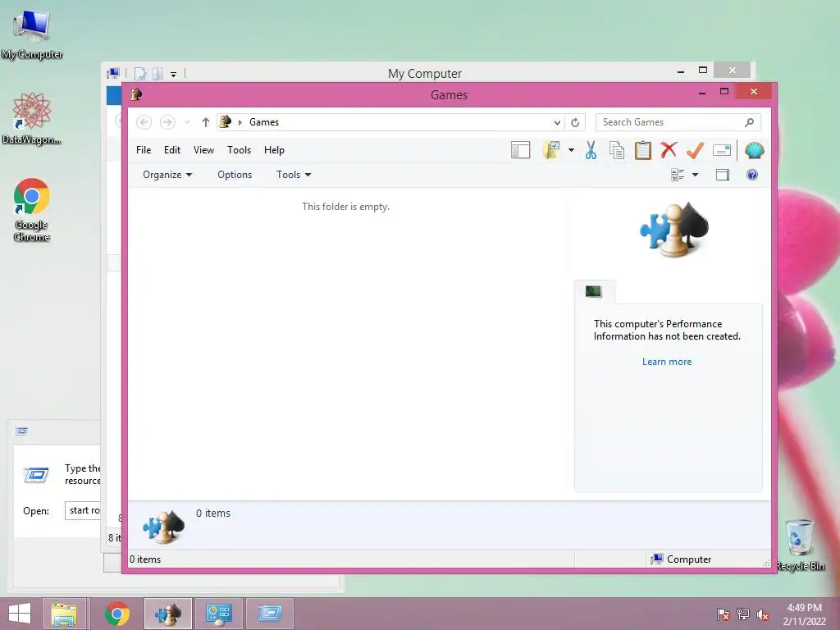The image size is (840, 630).
Task: Click the Games icon in the details pane
Action: pos(164,526)
